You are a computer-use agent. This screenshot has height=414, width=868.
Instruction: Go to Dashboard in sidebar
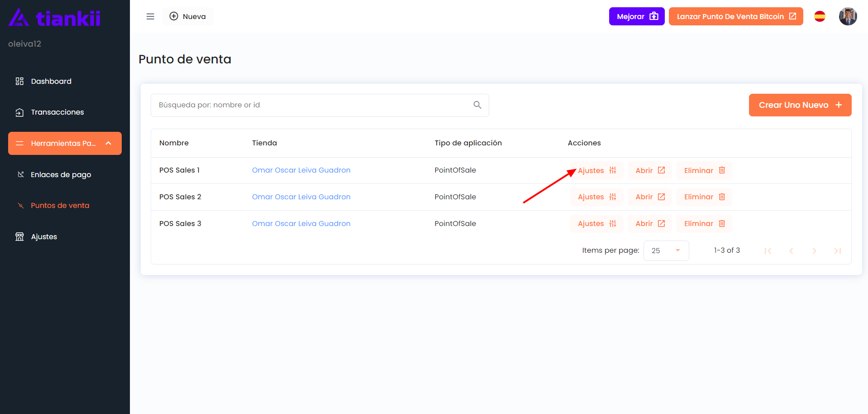point(65,81)
